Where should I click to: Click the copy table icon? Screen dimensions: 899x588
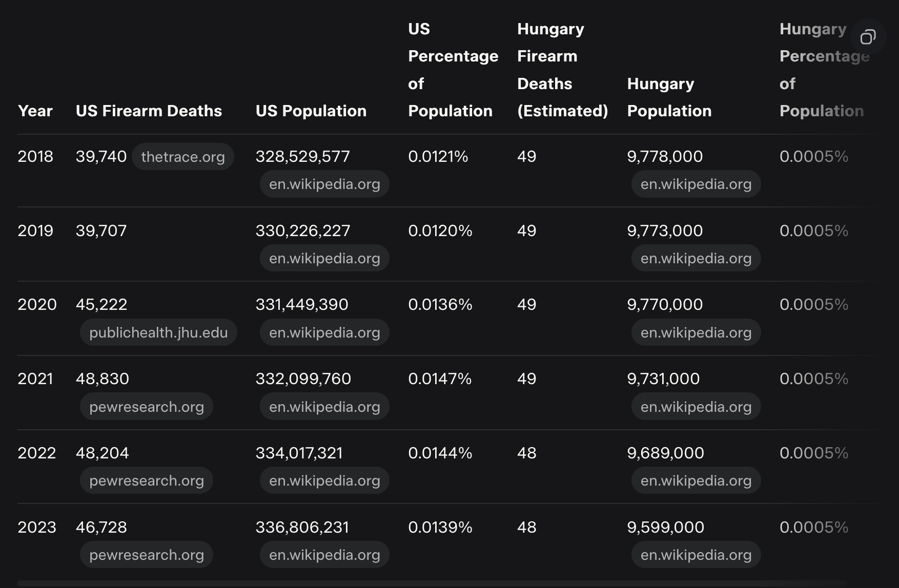point(868,37)
